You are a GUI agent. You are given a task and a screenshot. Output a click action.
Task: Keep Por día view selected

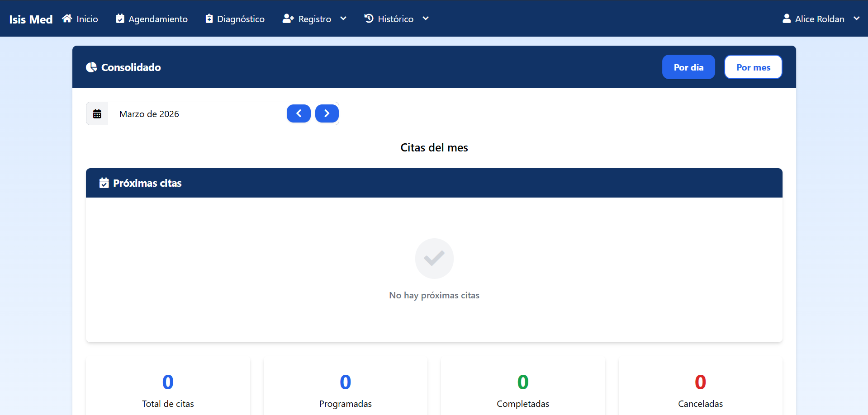[688, 67]
